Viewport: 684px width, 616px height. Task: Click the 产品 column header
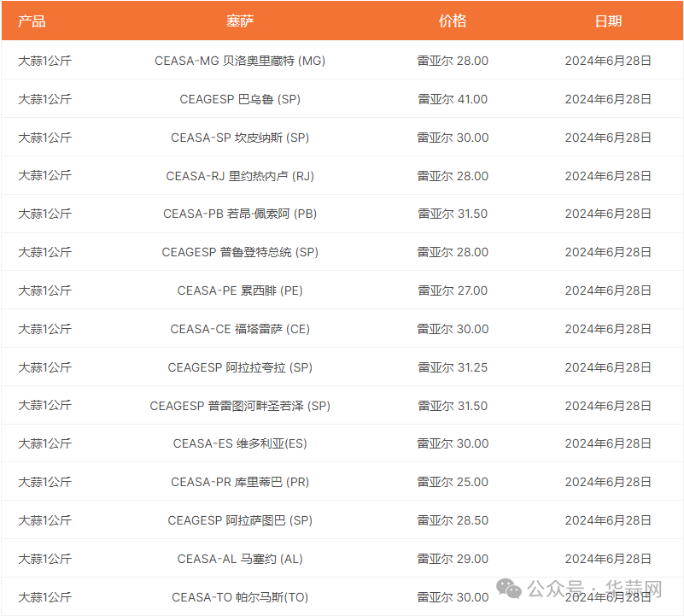[x=32, y=21]
